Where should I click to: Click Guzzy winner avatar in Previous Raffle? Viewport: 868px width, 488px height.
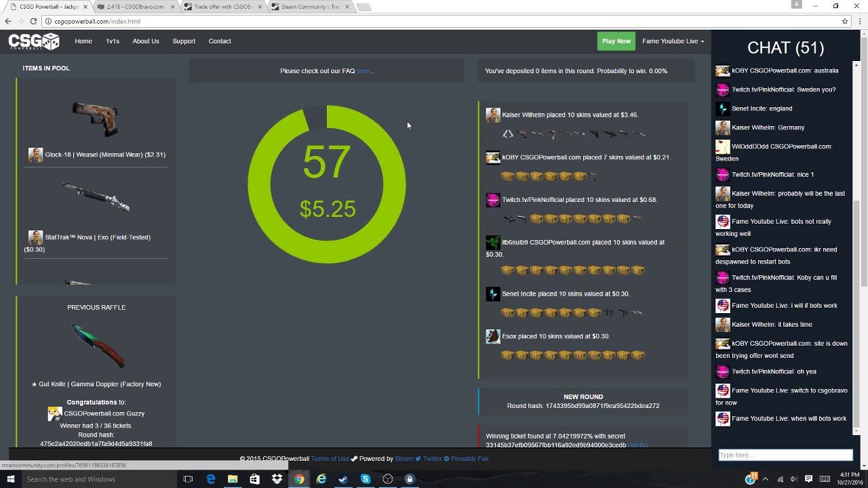coord(55,413)
